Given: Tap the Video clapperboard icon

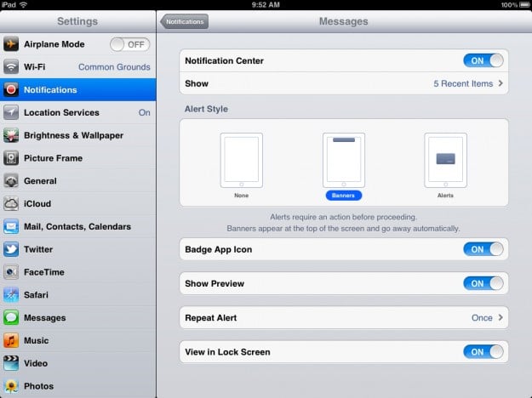Looking at the screenshot, I should tap(11, 363).
